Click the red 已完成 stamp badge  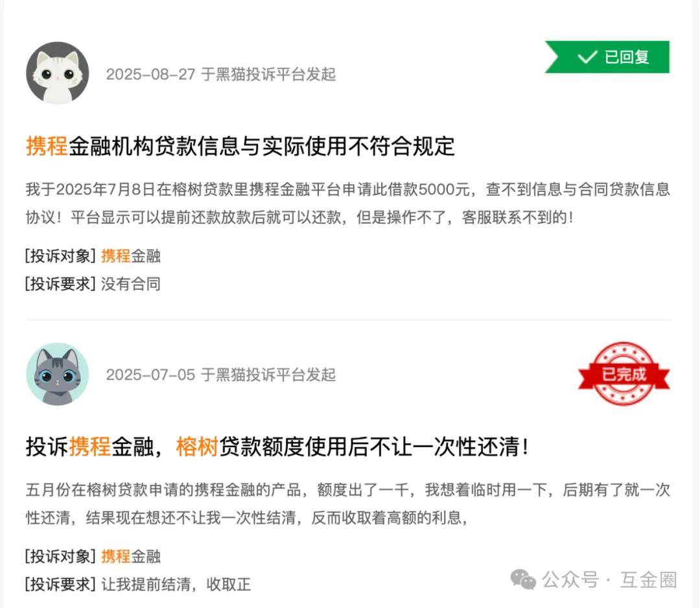coord(624,373)
